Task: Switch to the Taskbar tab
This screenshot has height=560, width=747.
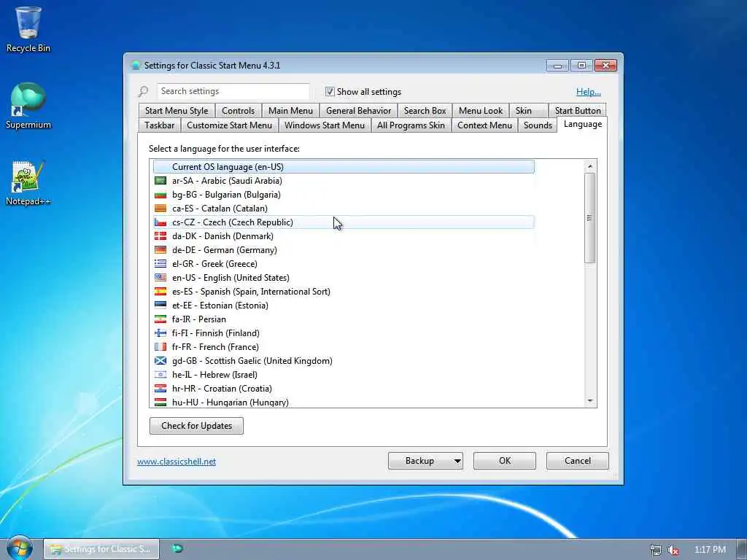Action: coord(160,125)
